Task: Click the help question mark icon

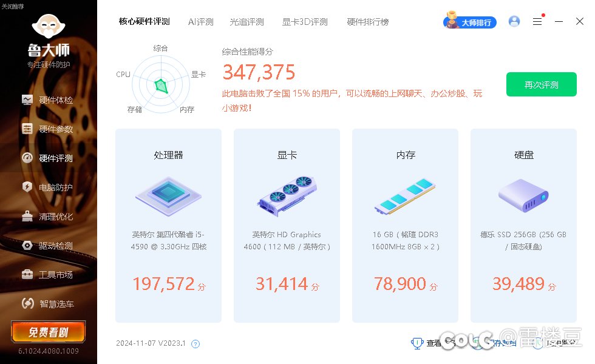Action: point(195,344)
